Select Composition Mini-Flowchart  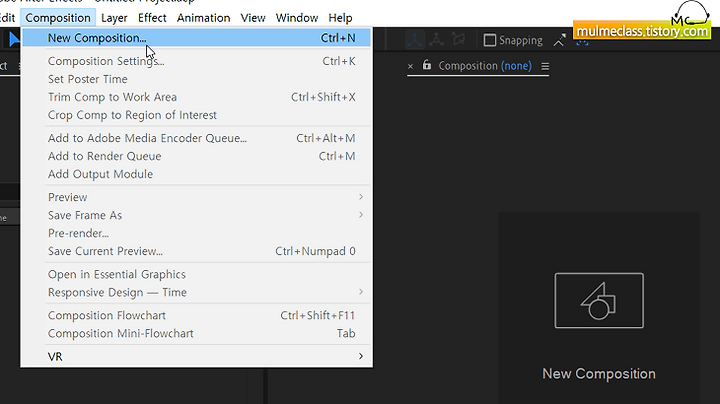pyautogui.click(x=197, y=333)
